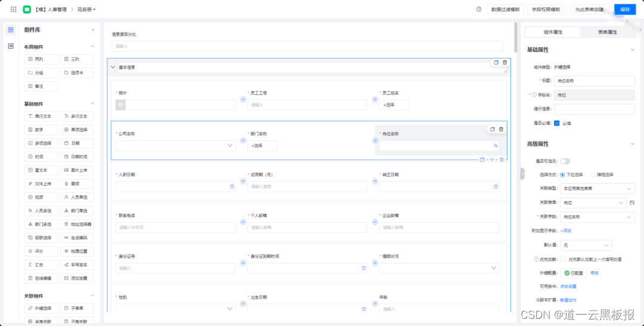Check 优先默认加载上一次填写的值
Screen dimensions: 644x326
(563, 259)
